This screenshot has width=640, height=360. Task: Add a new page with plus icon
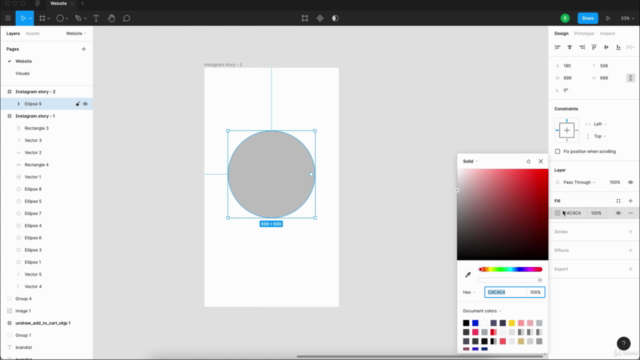[84, 49]
